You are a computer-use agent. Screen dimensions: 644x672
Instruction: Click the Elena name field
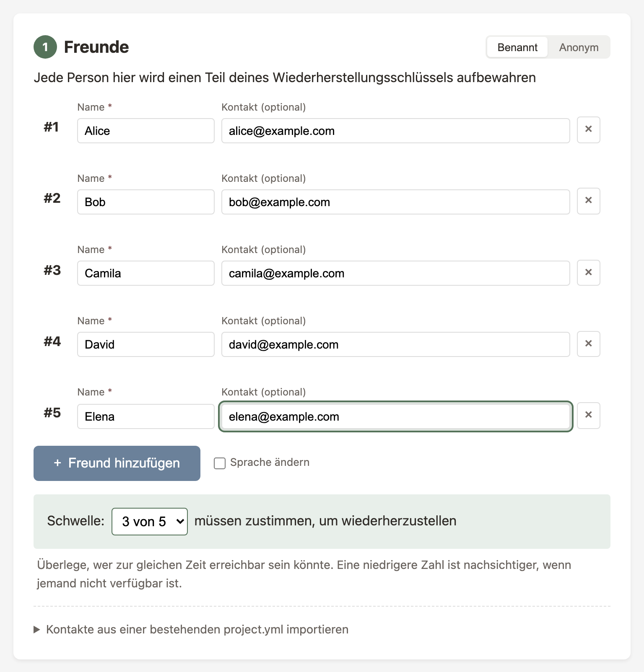pyautogui.click(x=145, y=416)
